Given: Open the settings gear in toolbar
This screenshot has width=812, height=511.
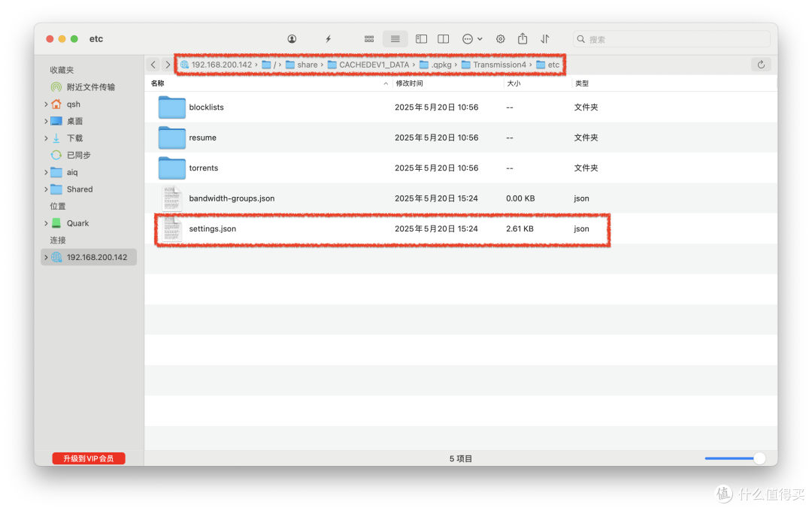Looking at the screenshot, I should tap(500, 39).
